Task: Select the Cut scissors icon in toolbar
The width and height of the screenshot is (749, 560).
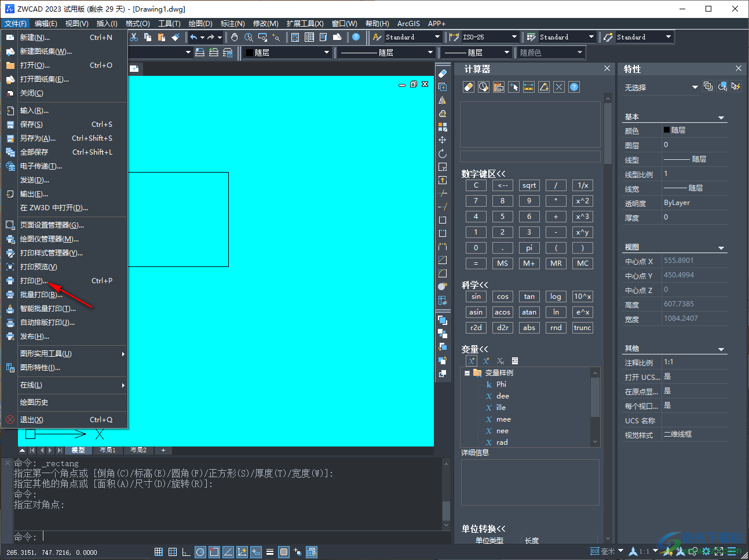Action: pyautogui.click(x=134, y=37)
